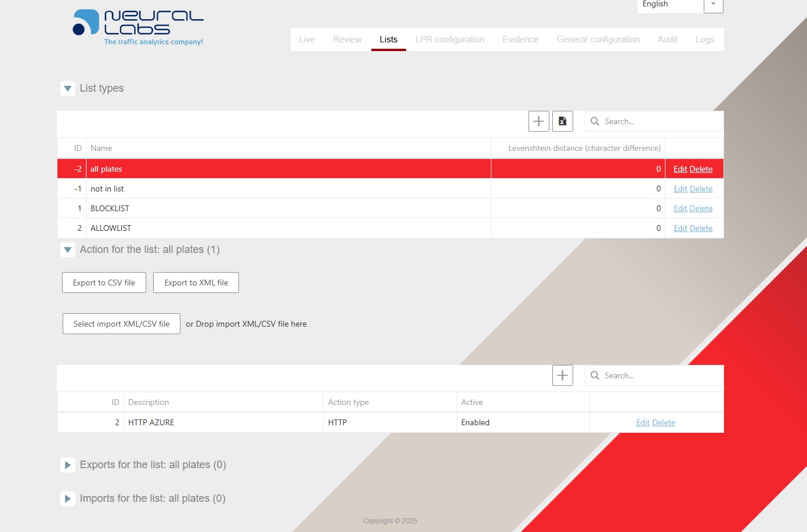Open the Evidence tab
807x532 pixels.
tap(520, 39)
